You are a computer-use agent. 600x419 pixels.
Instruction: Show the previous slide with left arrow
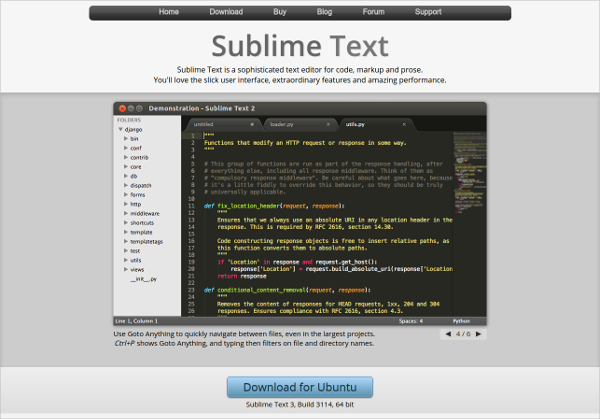pyautogui.click(x=448, y=334)
